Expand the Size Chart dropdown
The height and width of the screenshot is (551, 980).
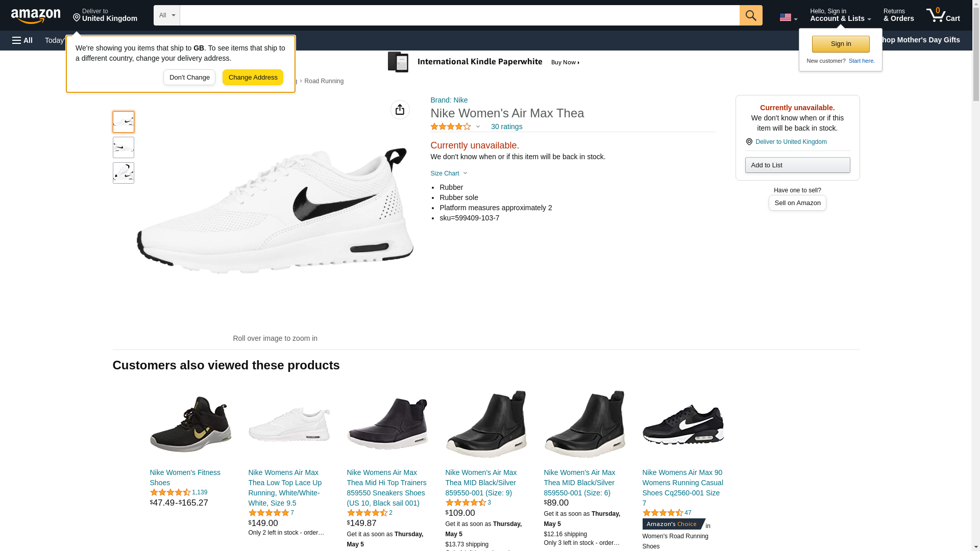click(449, 173)
